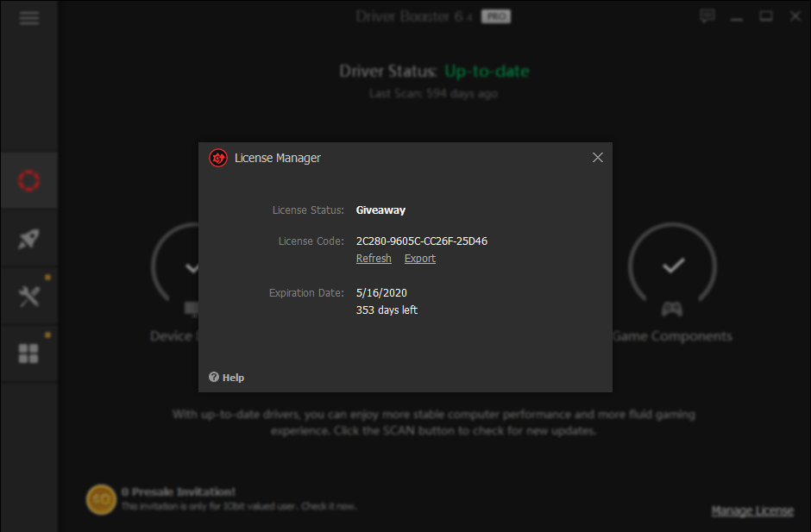This screenshot has height=532, width=811.
Task: Click the License Manager logo icon
Action: coord(218,158)
